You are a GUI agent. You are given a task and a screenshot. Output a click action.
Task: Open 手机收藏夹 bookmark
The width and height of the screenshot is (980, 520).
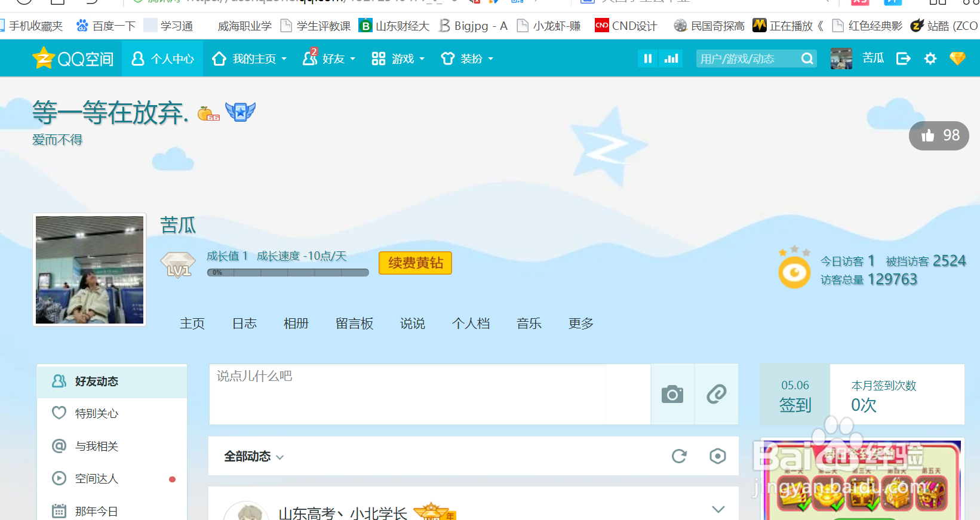(31, 26)
